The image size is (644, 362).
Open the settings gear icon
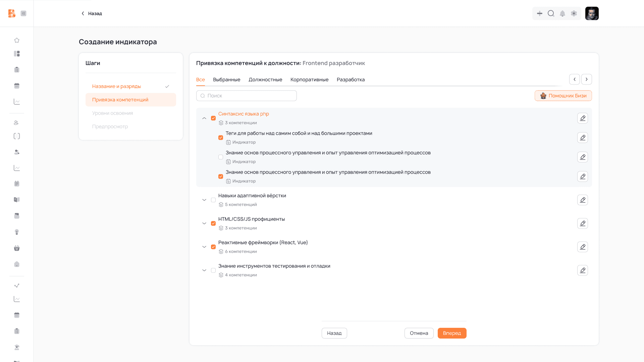[x=574, y=13]
